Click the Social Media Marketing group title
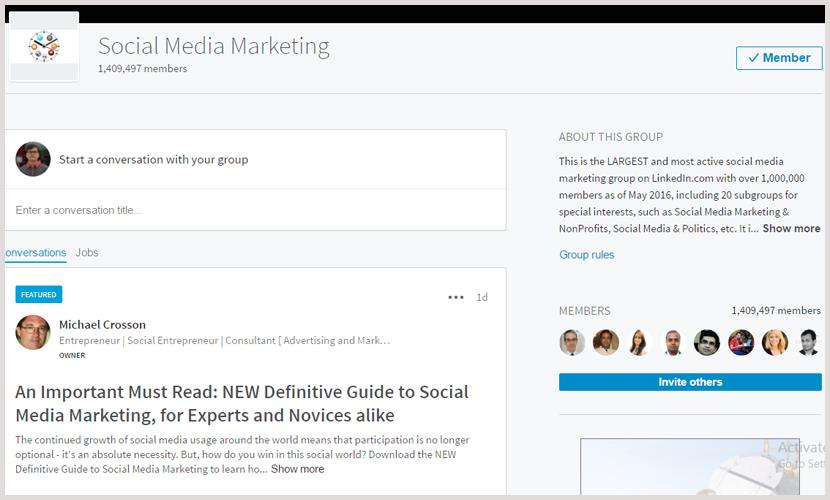The image size is (830, 500). [x=214, y=46]
